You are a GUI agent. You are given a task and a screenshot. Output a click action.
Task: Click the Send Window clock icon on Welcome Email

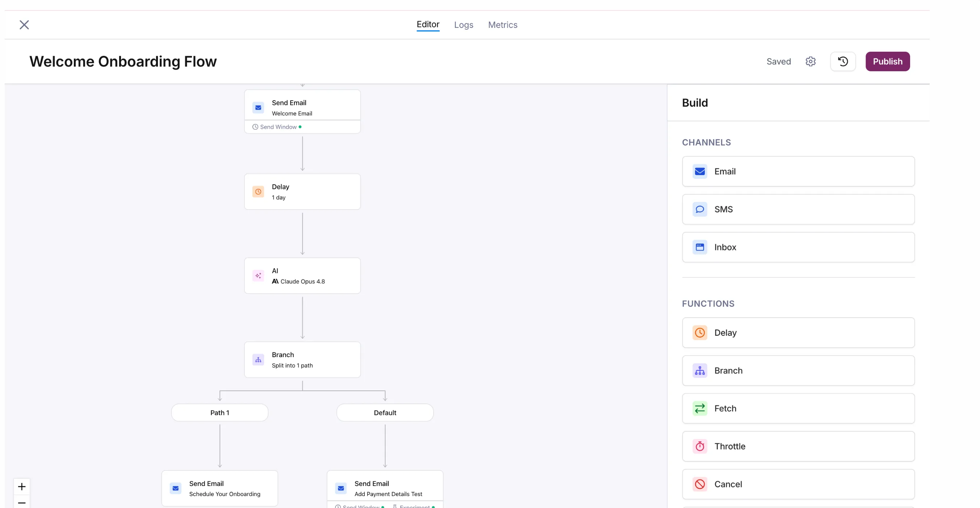coord(255,127)
